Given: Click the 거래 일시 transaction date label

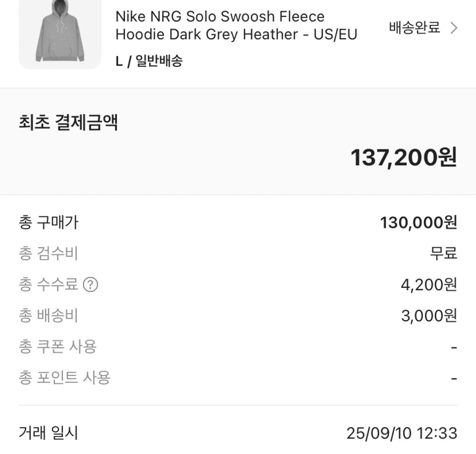Looking at the screenshot, I should click(49, 433).
